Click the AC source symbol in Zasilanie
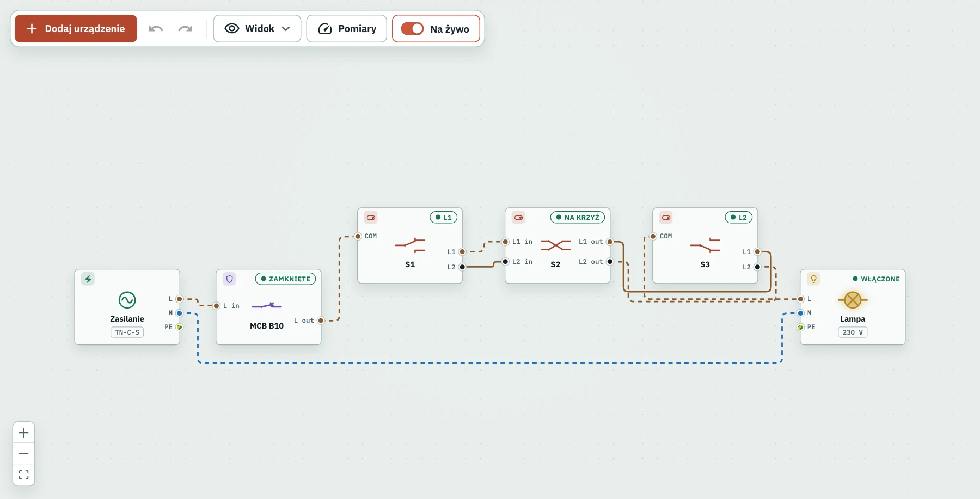 (127, 300)
